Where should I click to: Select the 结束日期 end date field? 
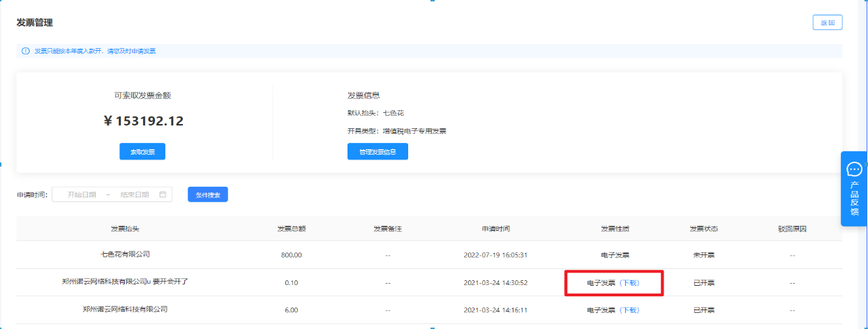[135, 195]
